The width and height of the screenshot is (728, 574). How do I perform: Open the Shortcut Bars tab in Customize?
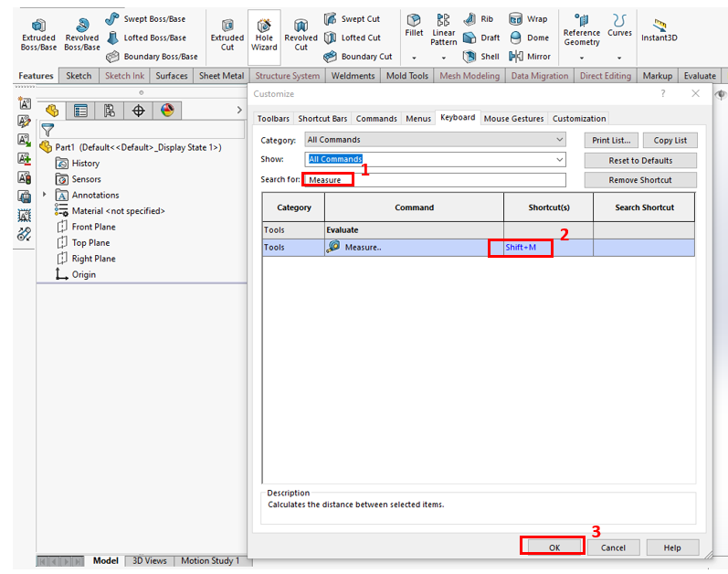point(322,119)
